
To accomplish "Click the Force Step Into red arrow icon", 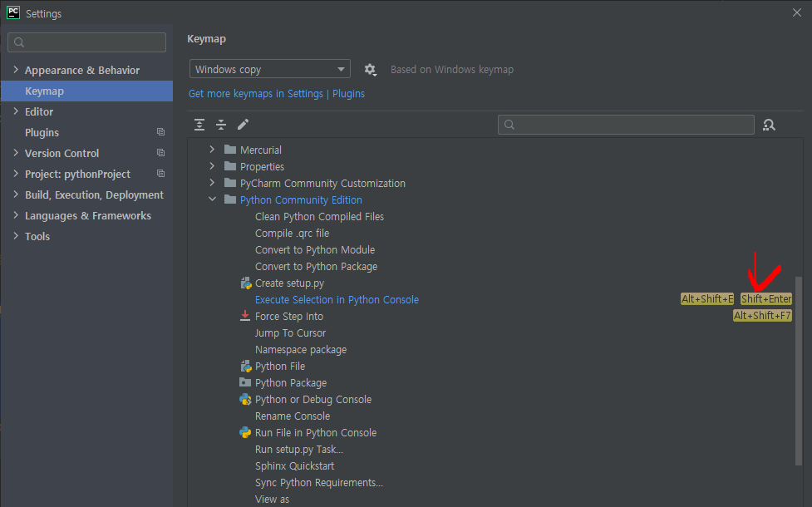I will [x=245, y=316].
